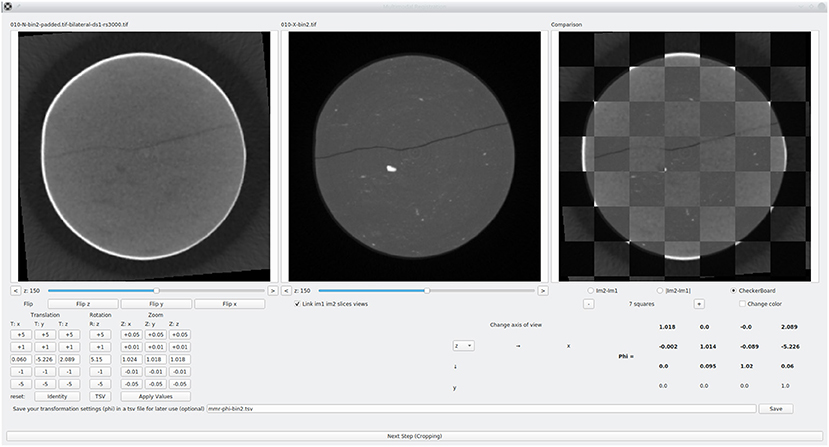
Task: Click the T: y value field -5.226
Action: point(45,360)
